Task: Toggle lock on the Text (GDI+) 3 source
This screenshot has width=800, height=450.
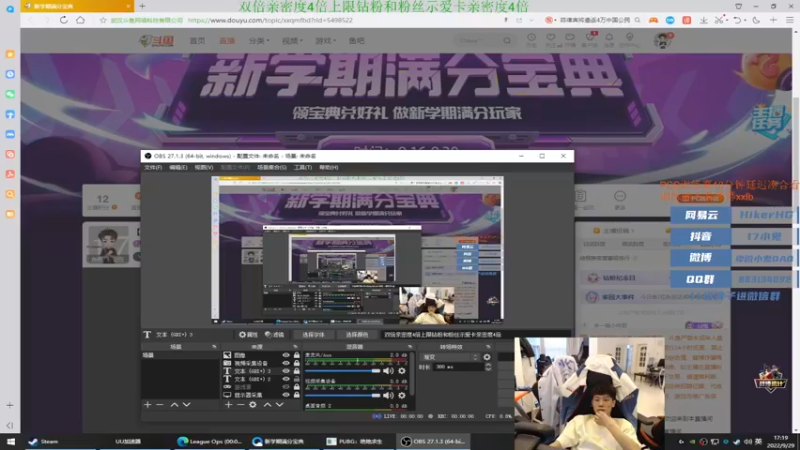Action: [296, 371]
